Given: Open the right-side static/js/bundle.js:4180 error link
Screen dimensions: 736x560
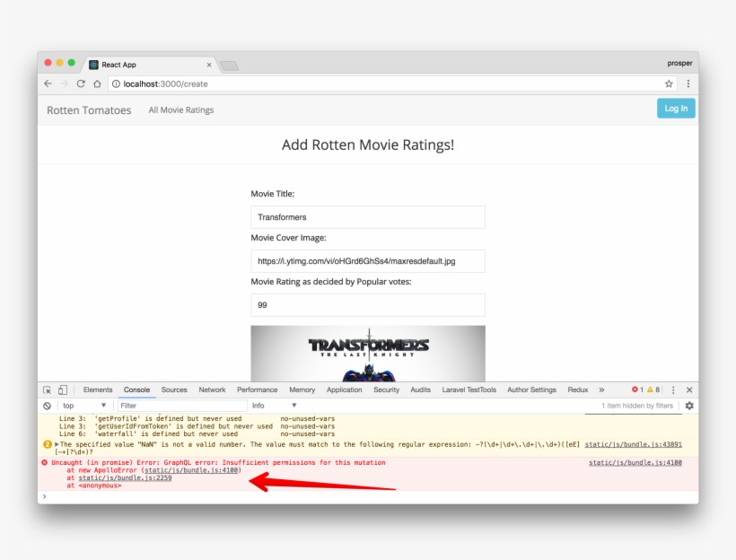Looking at the screenshot, I should point(635,462).
